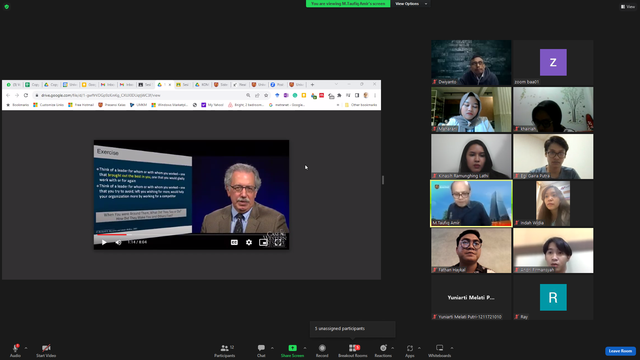Select Kinasih Ramunghing Lathi's video tile
Image resolution: width=640 pixels, height=360 pixels.
(x=471, y=156)
